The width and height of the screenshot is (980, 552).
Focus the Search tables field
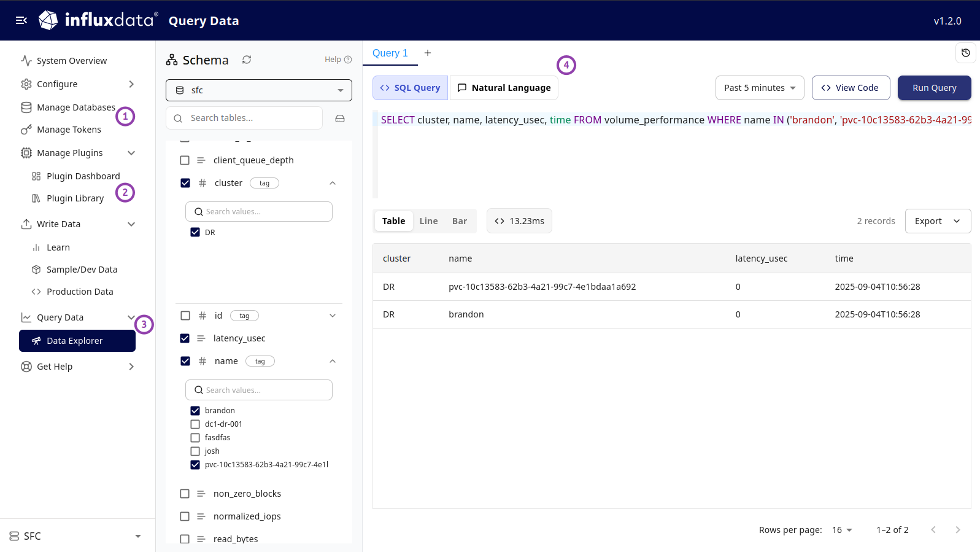pos(244,118)
